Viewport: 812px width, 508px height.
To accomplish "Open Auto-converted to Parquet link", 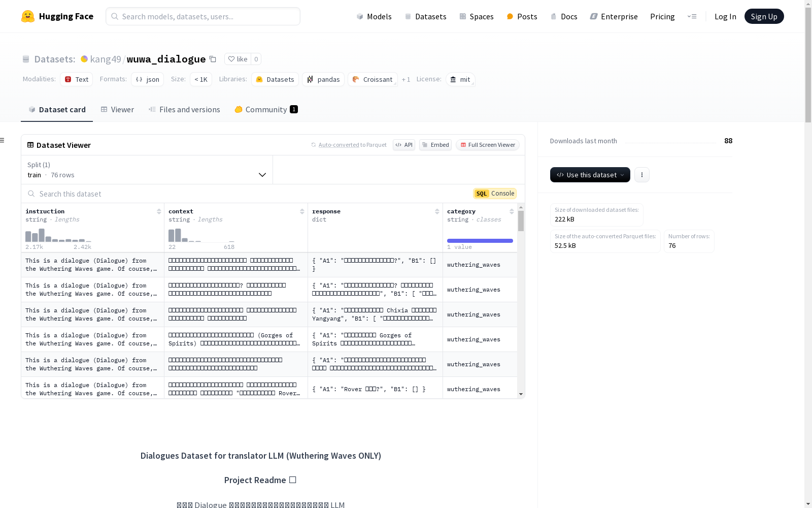I will tap(339, 145).
